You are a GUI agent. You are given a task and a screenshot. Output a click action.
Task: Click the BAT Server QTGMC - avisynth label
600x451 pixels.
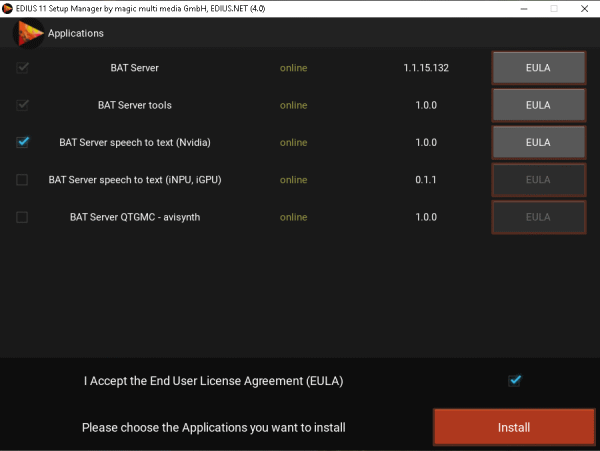(x=135, y=217)
